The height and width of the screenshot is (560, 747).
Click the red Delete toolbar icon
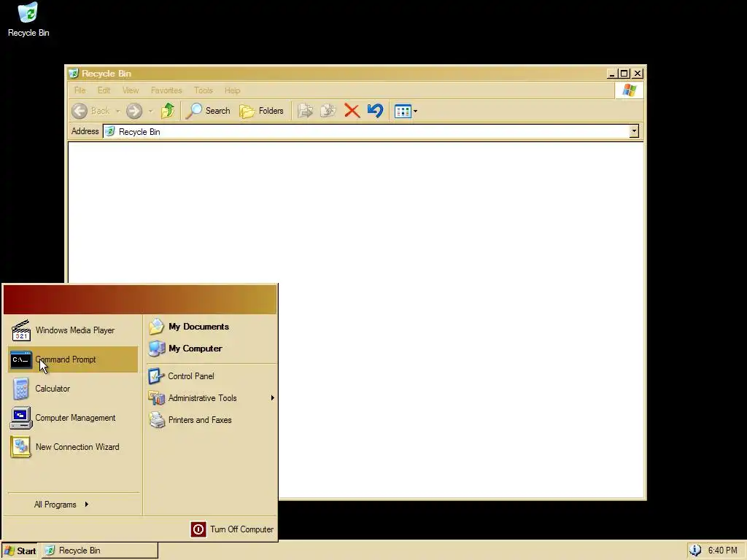click(352, 111)
